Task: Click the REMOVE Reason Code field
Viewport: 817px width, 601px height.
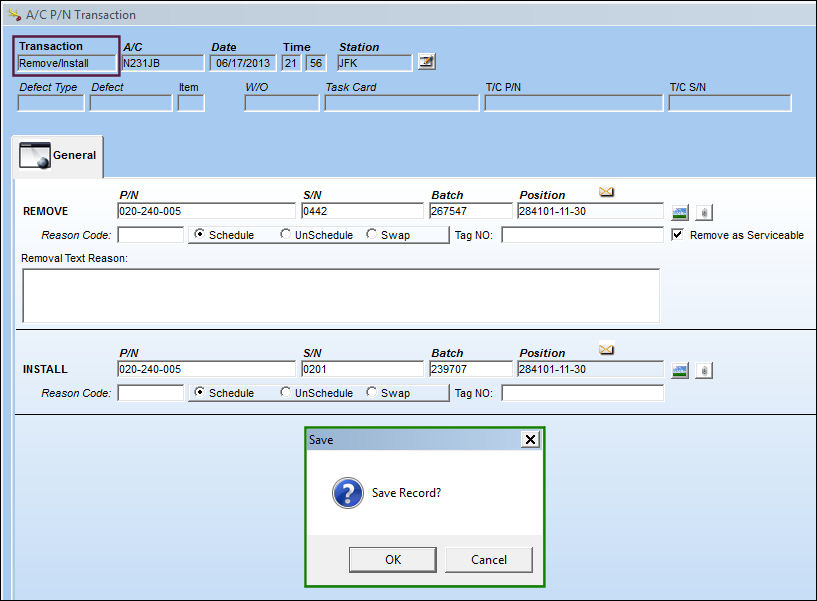Action: 151,235
